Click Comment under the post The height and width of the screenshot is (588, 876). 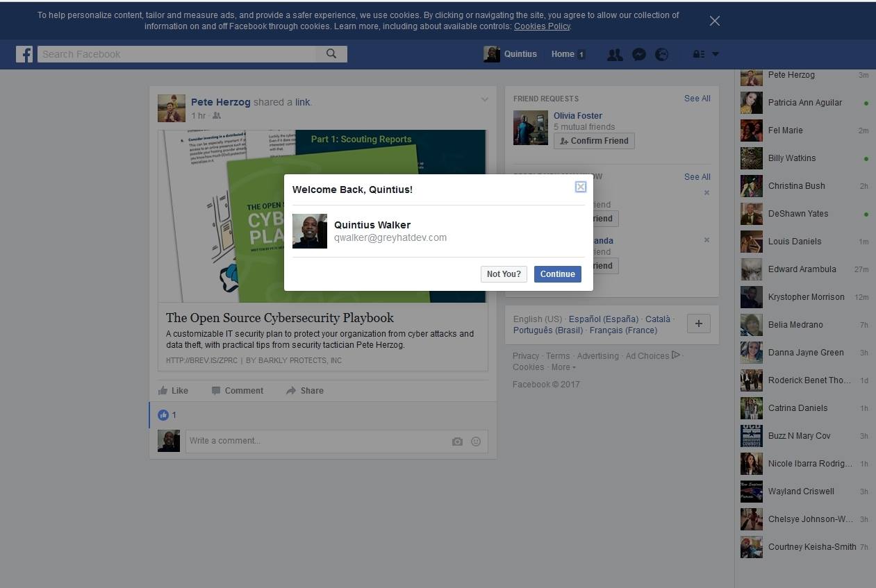click(x=238, y=391)
